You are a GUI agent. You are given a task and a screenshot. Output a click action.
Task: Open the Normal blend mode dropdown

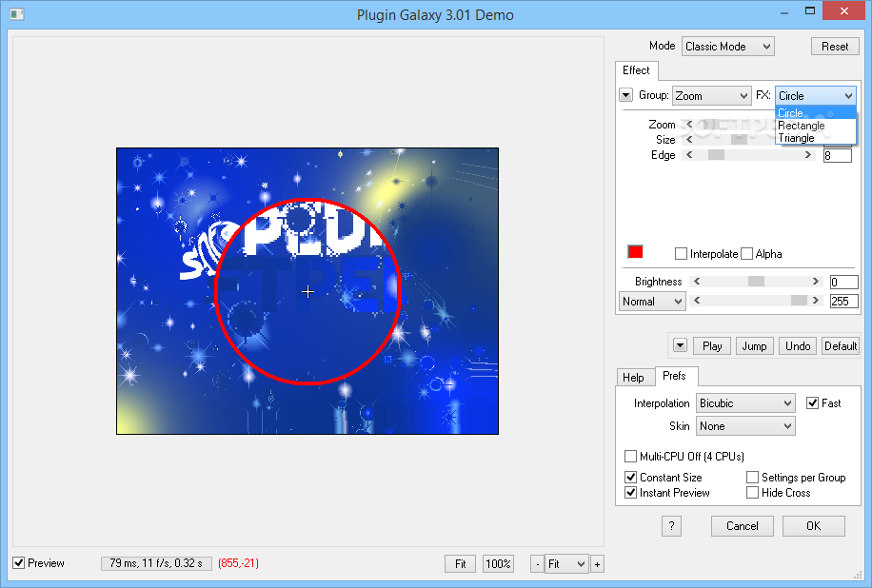coord(652,302)
